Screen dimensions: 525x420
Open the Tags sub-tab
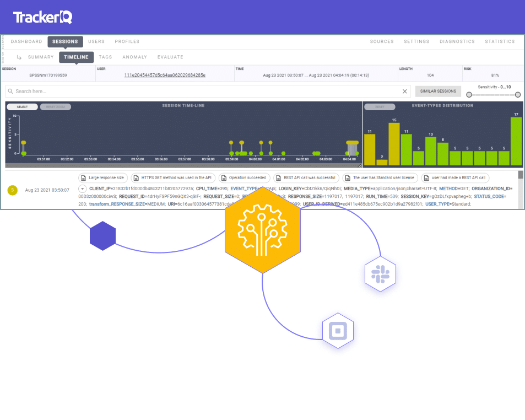(x=105, y=57)
